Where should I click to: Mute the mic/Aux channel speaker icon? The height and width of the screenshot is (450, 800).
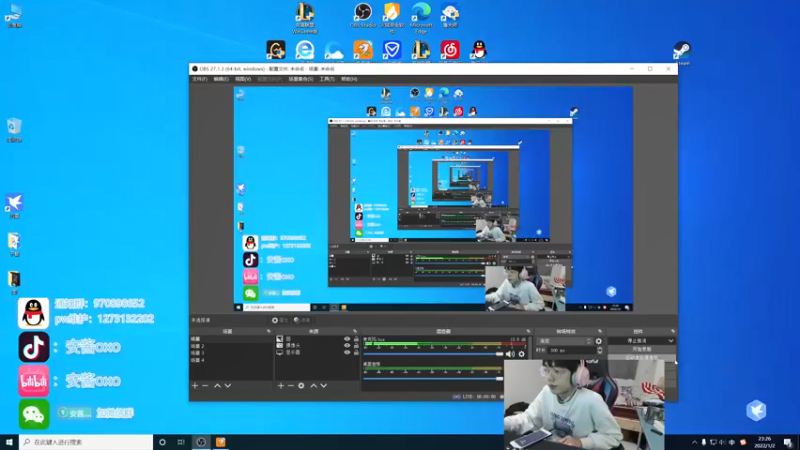point(510,354)
